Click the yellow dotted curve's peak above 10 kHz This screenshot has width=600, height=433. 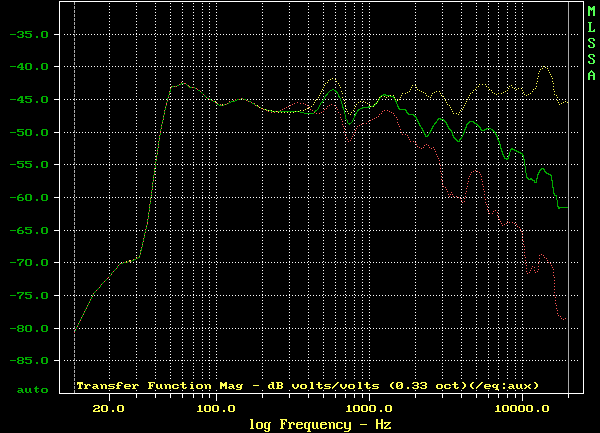click(x=544, y=68)
